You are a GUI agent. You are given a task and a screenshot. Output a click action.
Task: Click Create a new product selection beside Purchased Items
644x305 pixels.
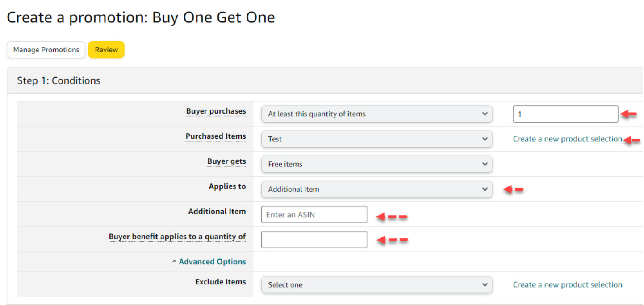(567, 139)
